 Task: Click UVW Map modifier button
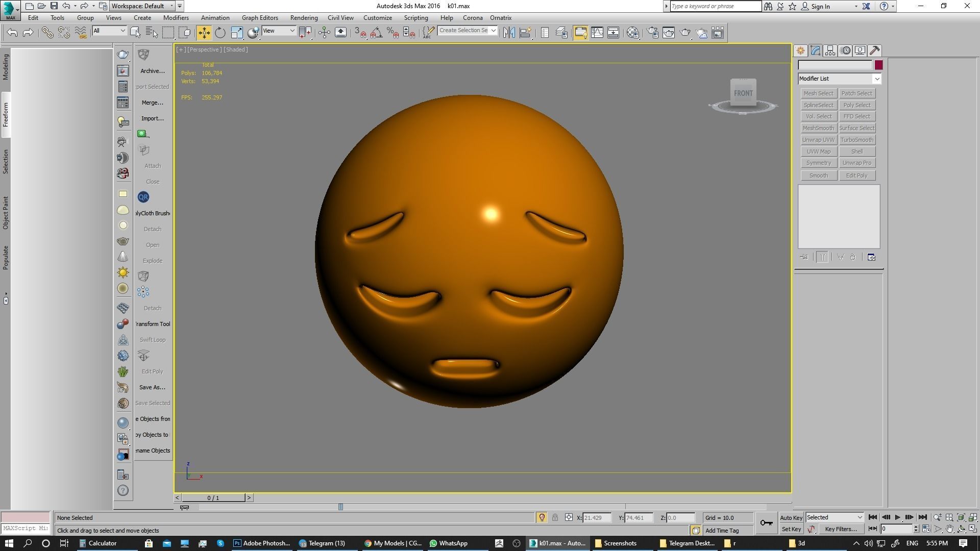click(x=818, y=152)
